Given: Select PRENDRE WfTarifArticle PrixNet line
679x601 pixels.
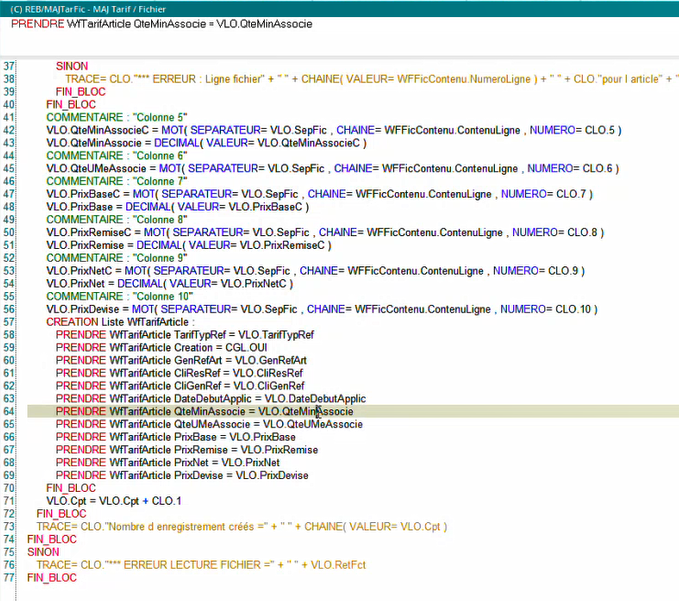Looking at the screenshot, I should coord(168,462).
